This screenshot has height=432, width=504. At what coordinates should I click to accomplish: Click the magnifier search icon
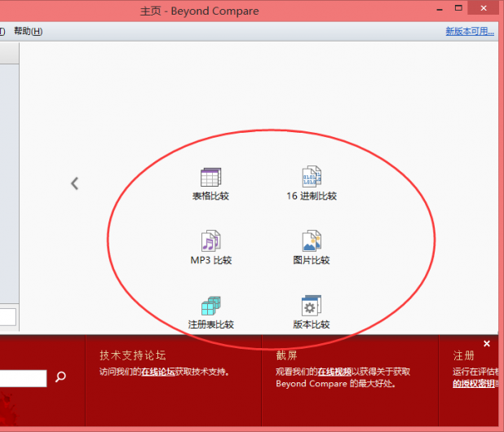point(60,377)
